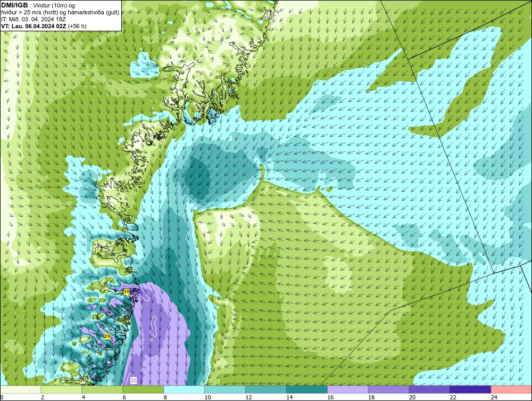Click the legend value 16

(330, 397)
